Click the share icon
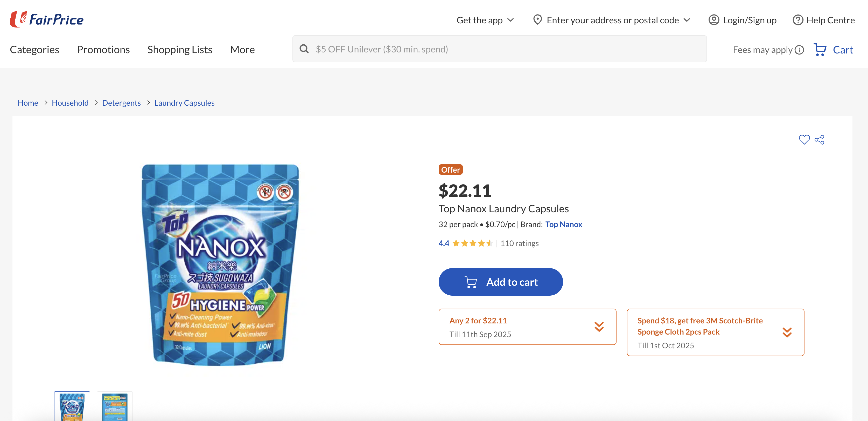Screen dimensions: 868x421 coord(820,139)
